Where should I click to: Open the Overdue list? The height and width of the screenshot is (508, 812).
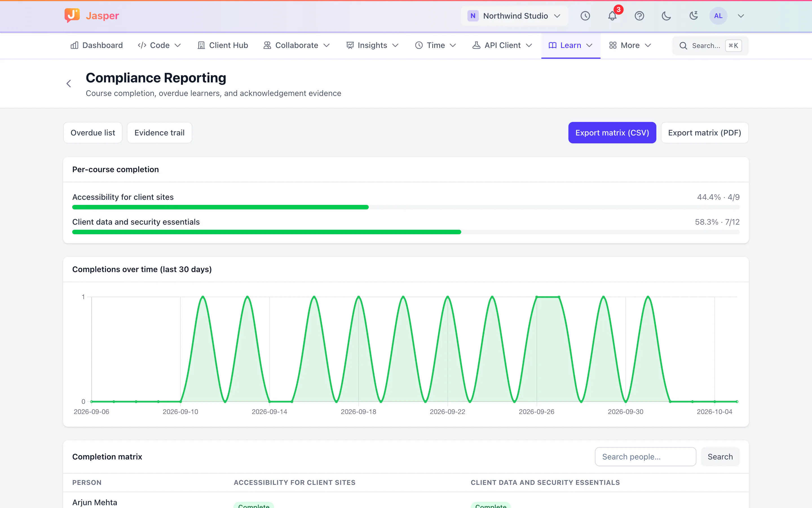point(92,133)
